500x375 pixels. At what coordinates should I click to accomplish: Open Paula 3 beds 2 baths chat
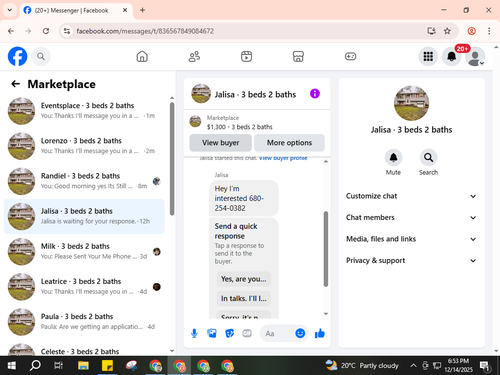coord(84,322)
